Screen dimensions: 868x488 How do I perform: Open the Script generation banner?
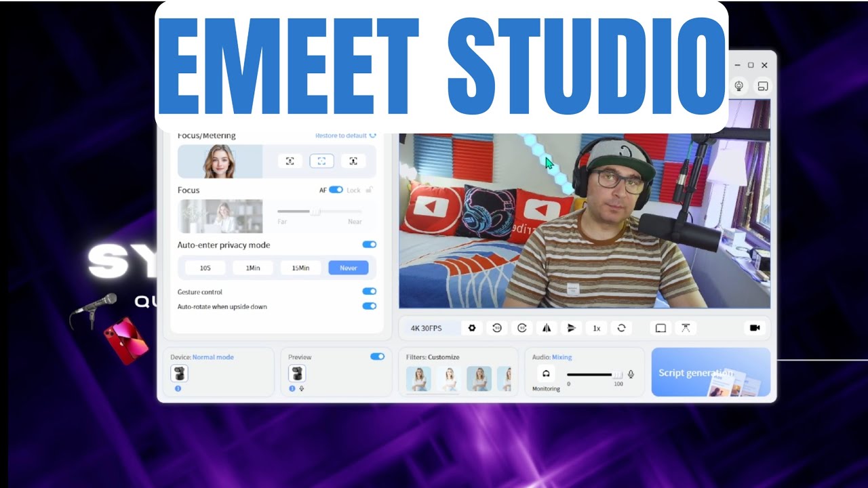click(711, 372)
